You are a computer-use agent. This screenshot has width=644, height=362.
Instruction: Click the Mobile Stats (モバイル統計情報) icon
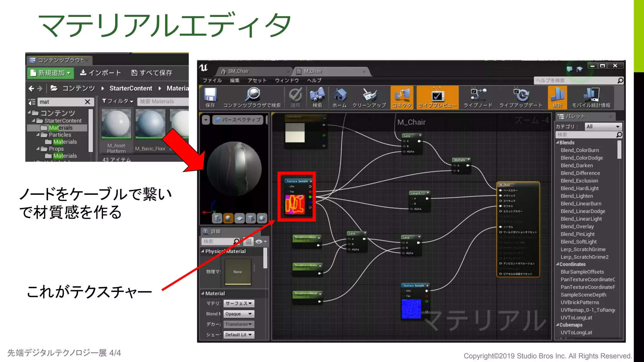(x=591, y=97)
